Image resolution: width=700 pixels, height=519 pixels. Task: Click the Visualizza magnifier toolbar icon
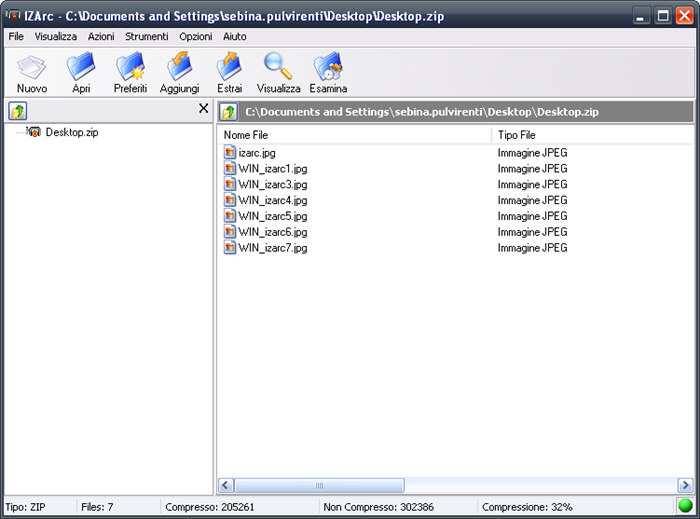point(278,66)
